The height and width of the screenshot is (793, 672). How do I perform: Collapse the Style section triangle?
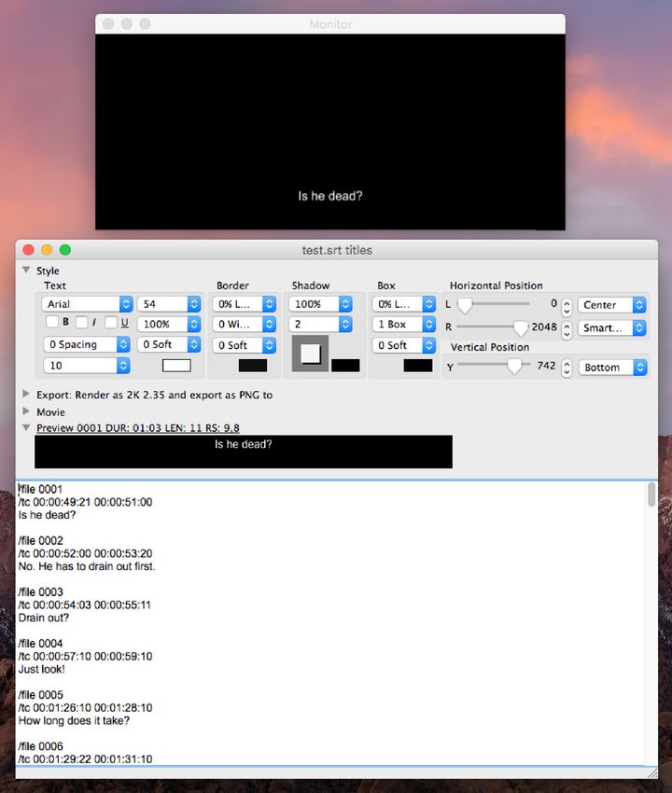[x=26, y=270]
